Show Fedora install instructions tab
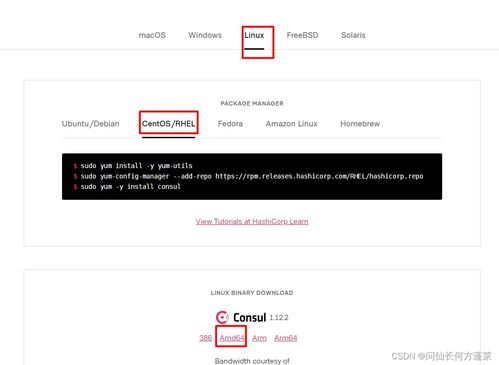Screen dimensions: 499x365 point(230,124)
